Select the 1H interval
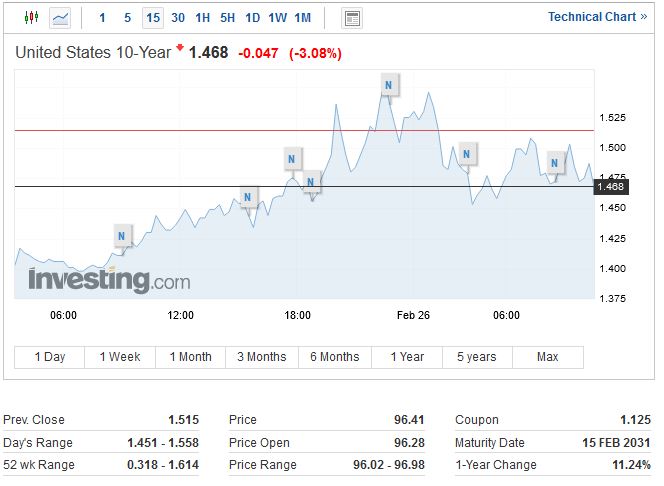Viewport: 664px width, 486px height. click(202, 18)
